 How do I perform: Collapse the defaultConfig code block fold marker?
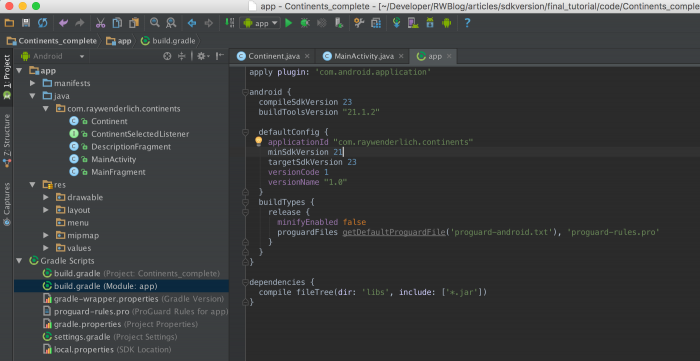[x=245, y=132]
